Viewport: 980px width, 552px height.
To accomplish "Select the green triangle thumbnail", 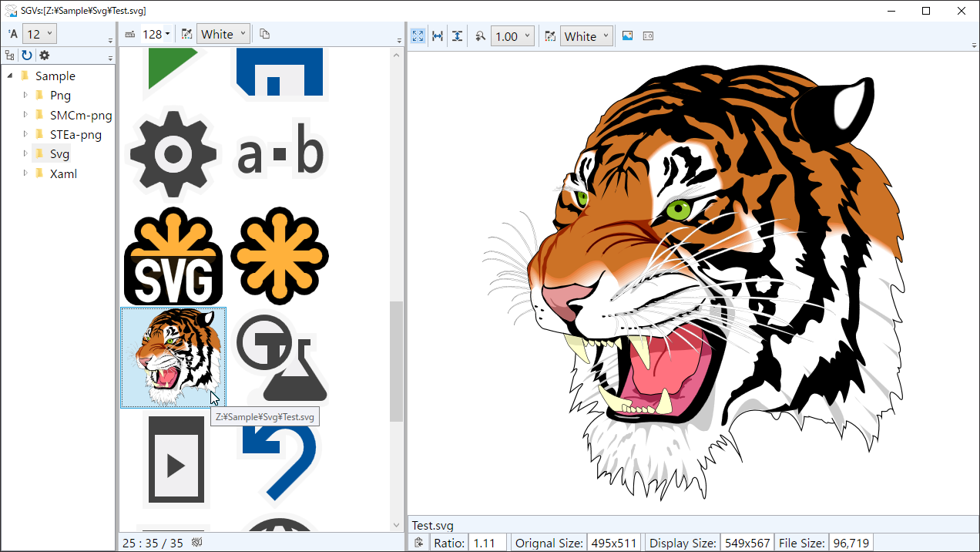I will [x=173, y=74].
